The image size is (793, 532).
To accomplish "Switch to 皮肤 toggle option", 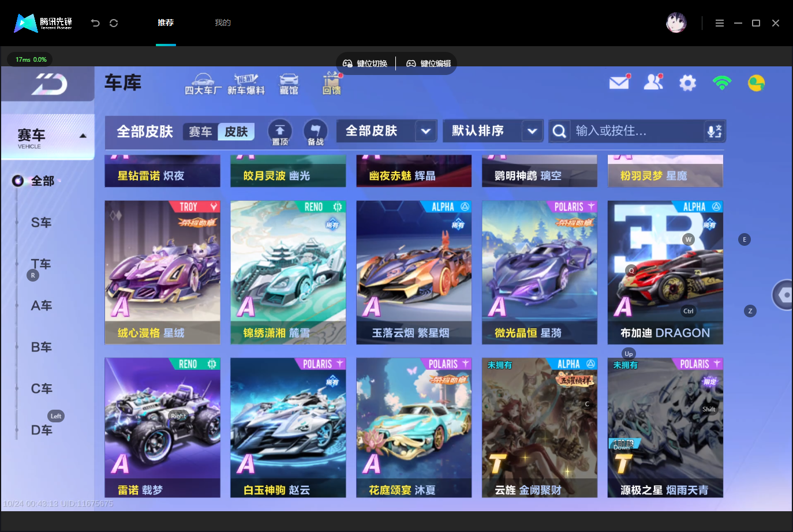I will [x=236, y=132].
